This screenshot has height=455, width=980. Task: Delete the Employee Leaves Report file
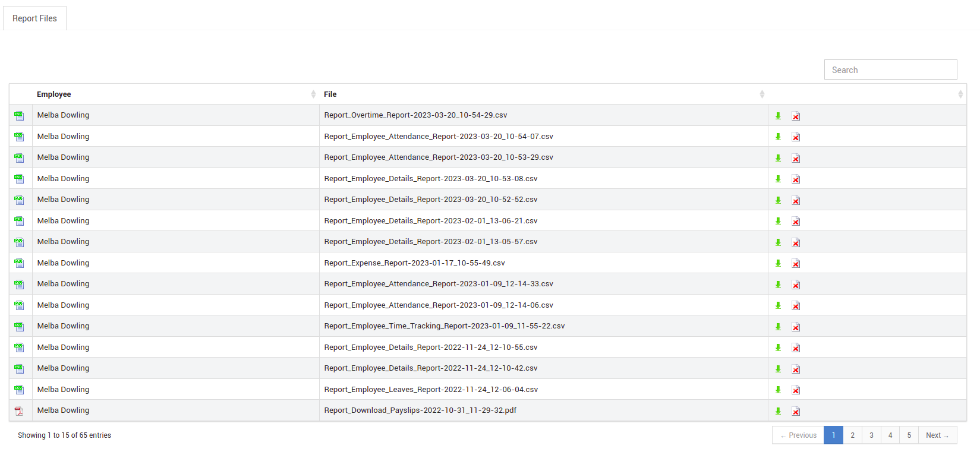[796, 390]
